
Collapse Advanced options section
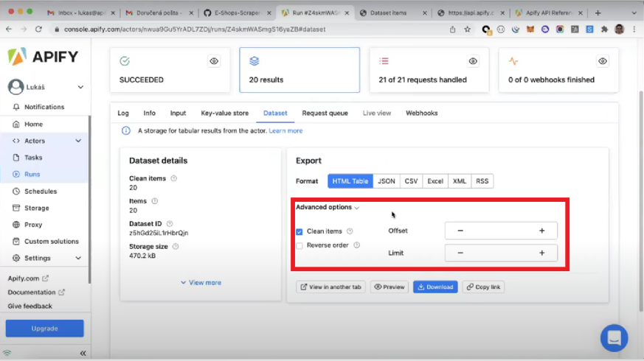click(x=328, y=207)
